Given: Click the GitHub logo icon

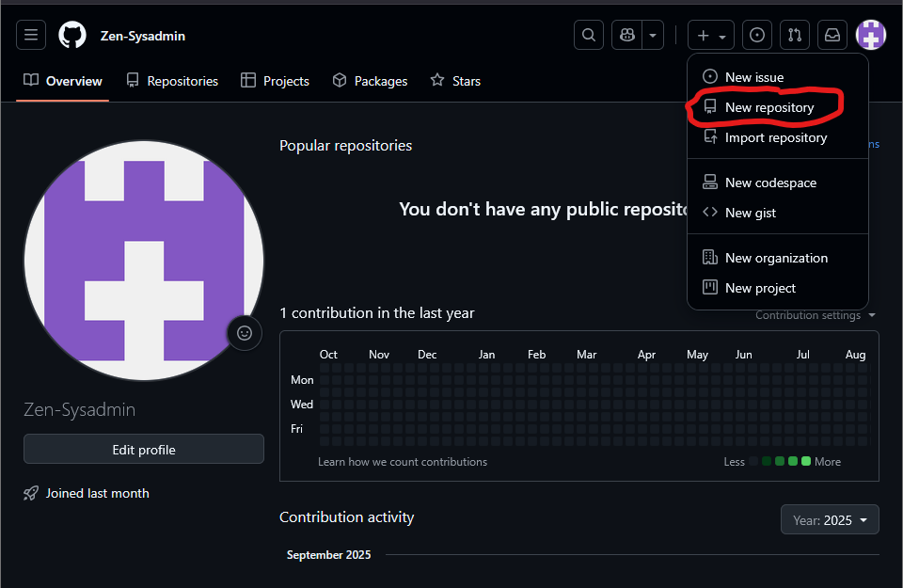Looking at the screenshot, I should tap(72, 36).
